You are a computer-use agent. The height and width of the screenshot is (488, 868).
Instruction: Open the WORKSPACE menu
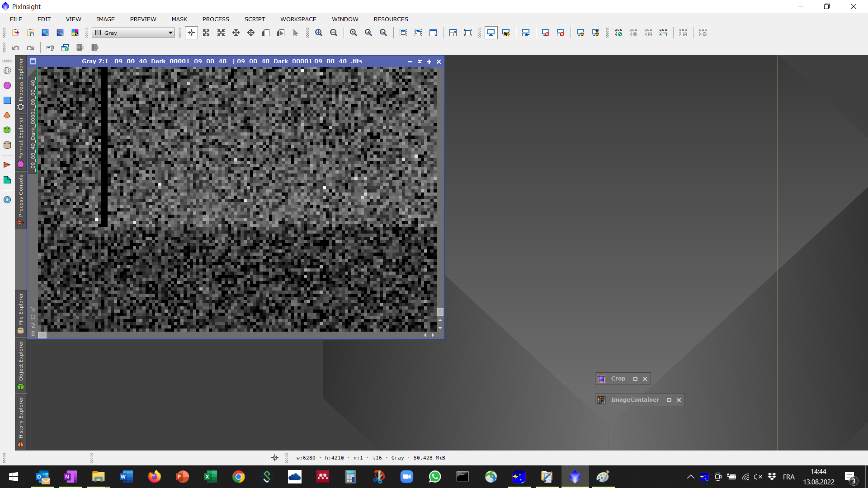(x=298, y=19)
